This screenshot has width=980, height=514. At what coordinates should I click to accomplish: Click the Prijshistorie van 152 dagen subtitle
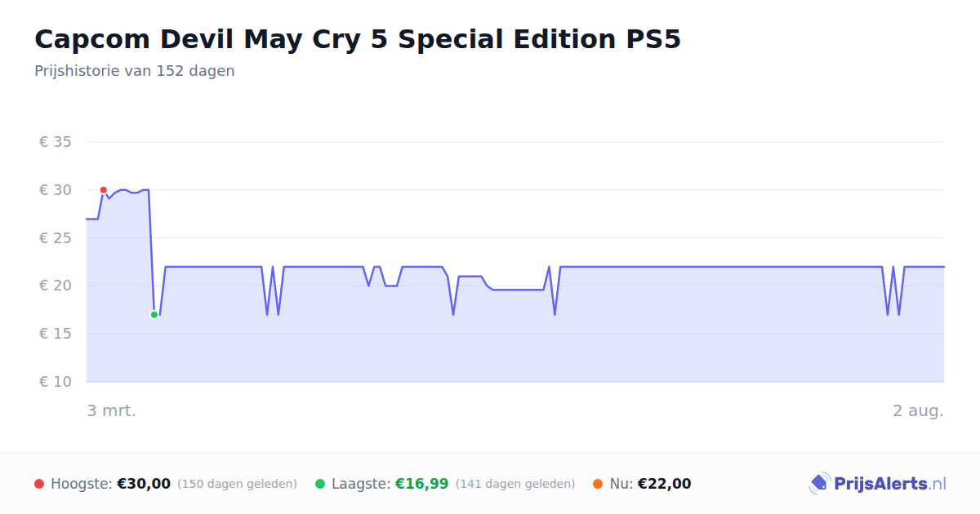[135, 71]
